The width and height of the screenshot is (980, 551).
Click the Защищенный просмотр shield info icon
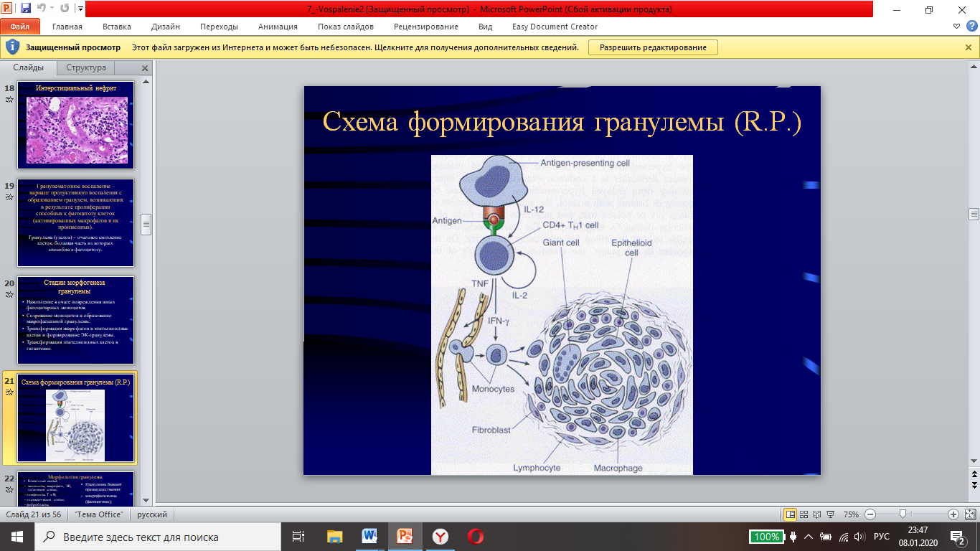(x=12, y=47)
